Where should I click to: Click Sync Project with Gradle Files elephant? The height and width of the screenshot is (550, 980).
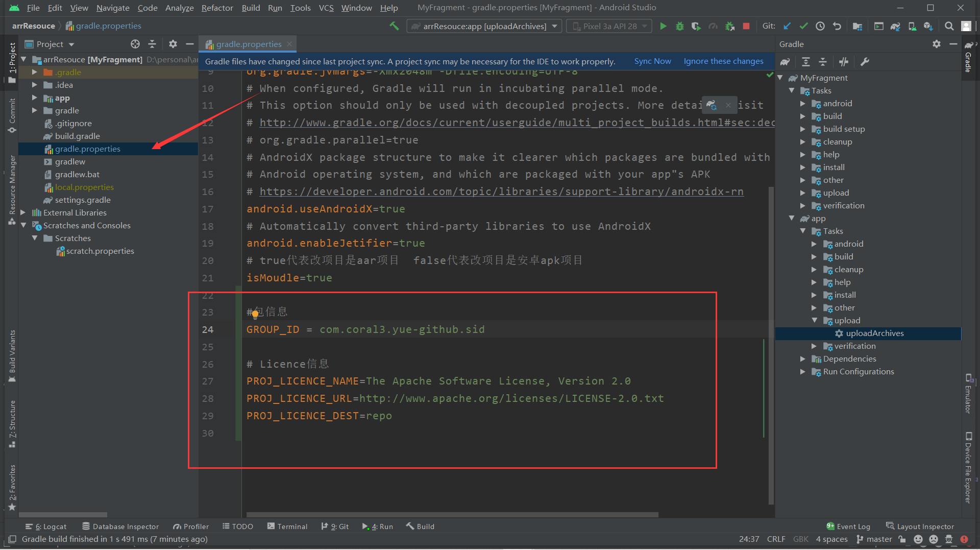[x=895, y=26]
